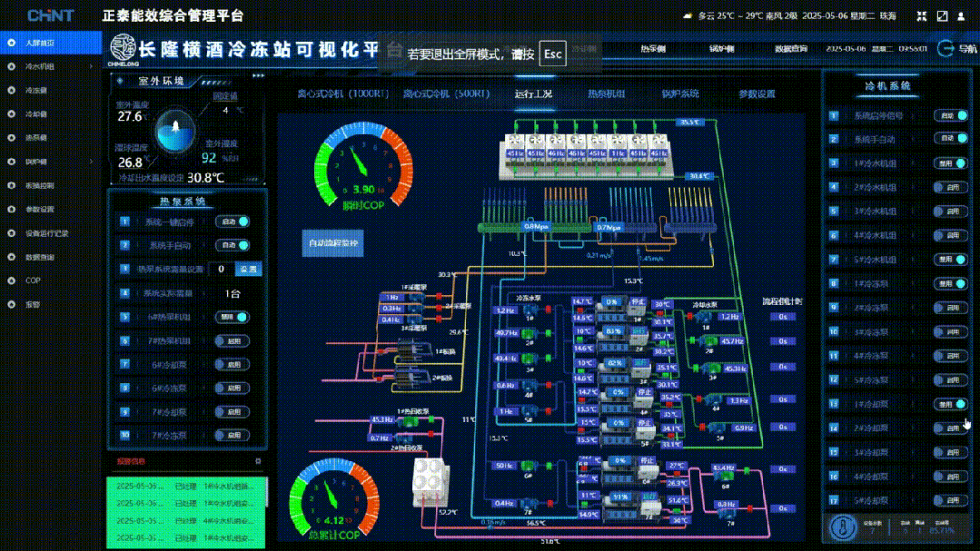This screenshot has width=980, height=551.
Task: Click the 导航 navigation icon
Action: (945, 49)
